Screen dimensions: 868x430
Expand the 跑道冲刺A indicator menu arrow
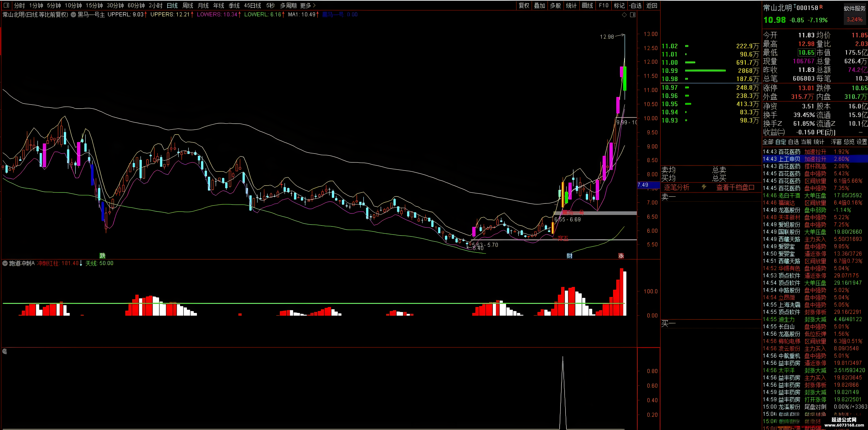pyautogui.click(x=5, y=263)
